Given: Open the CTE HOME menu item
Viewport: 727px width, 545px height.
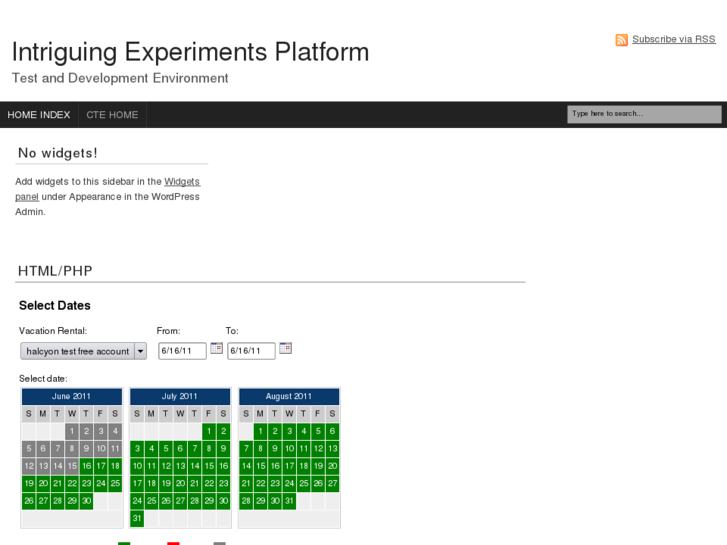Looking at the screenshot, I should click(112, 115).
